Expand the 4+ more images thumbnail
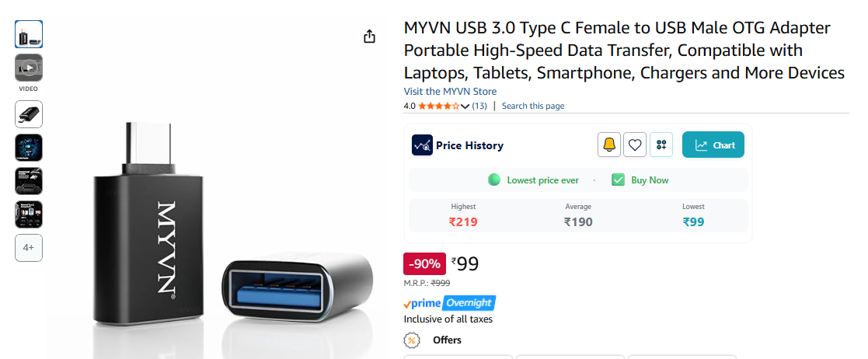This screenshot has height=359, width=868. point(29,248)
